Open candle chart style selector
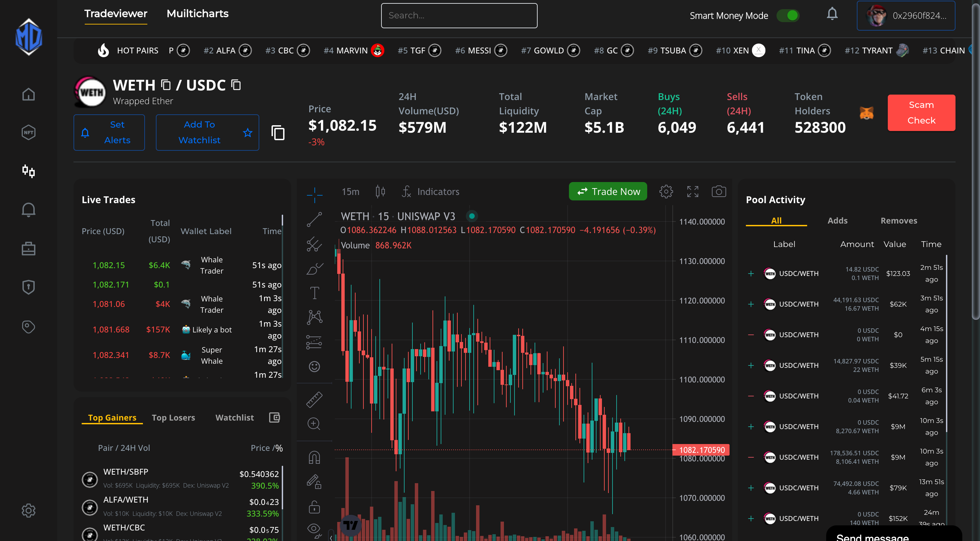980x541 pixels. 380,191
